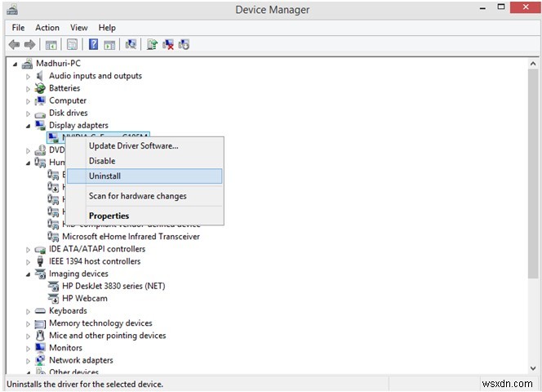Select the Computer tree label
542x392 pixels.
click(68, 100)
